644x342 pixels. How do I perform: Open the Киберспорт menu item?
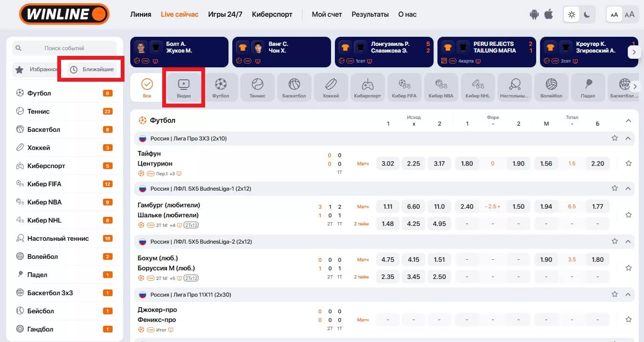coord(272,14)
